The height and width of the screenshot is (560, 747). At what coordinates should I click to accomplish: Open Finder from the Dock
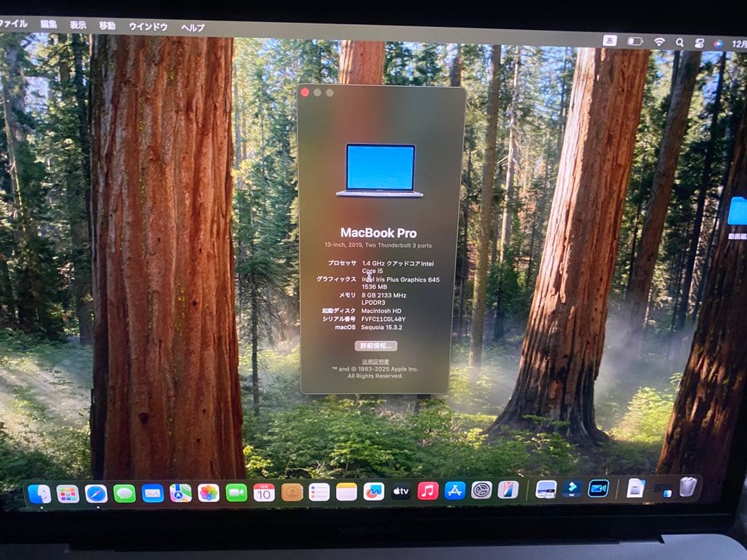coord(39,492)
